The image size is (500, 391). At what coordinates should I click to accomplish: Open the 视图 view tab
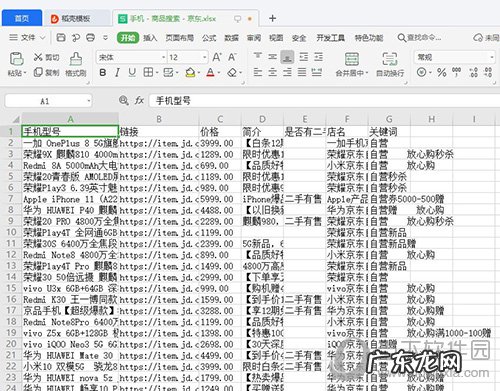click(276, 38)
